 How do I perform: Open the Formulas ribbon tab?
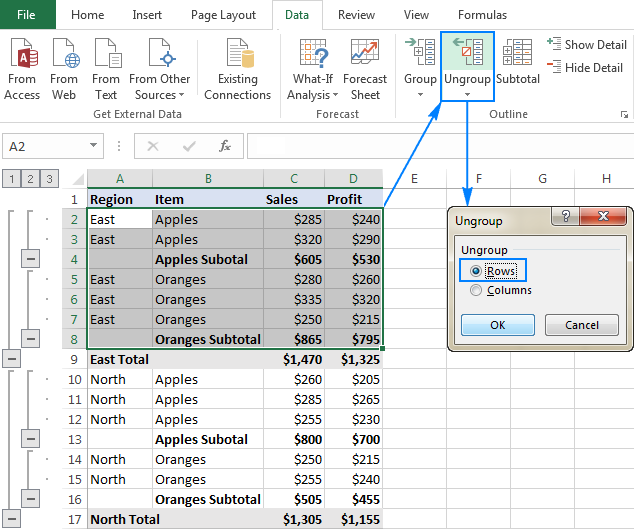(481, 15)
